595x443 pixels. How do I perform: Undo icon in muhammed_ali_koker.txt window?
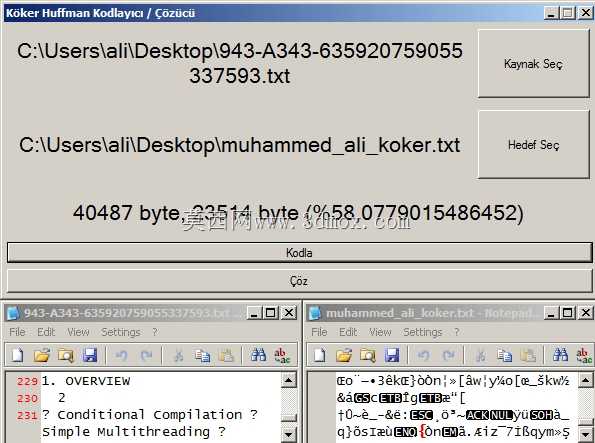pos(424,355)
